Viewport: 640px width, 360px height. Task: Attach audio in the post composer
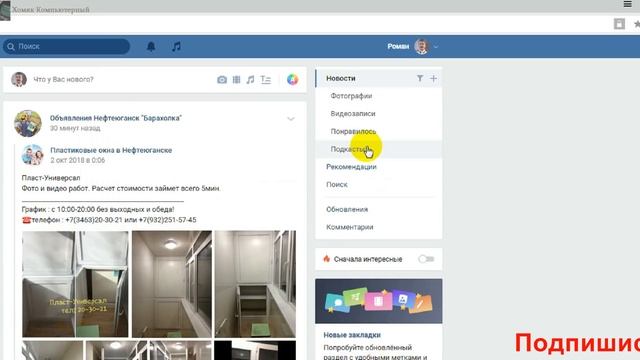pos(250,80)
